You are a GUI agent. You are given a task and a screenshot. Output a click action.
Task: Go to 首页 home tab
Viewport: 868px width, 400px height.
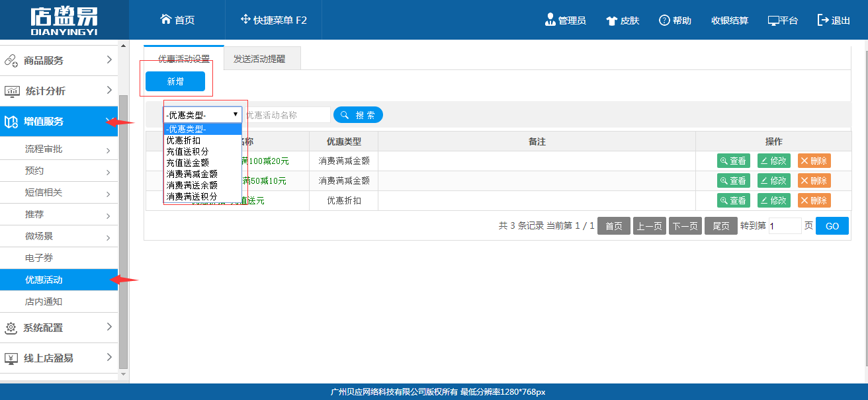pos(177,20)
